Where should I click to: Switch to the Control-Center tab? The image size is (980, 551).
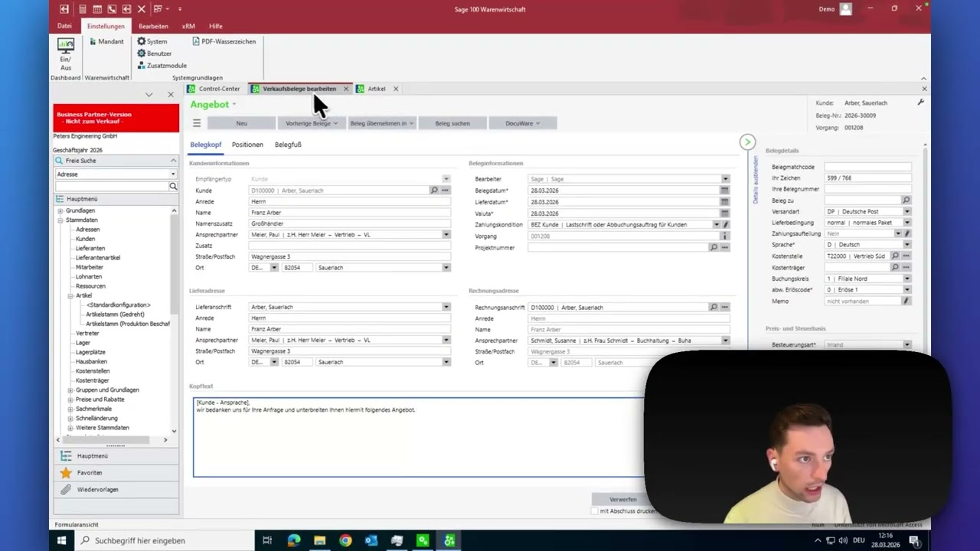coord(214,89)
